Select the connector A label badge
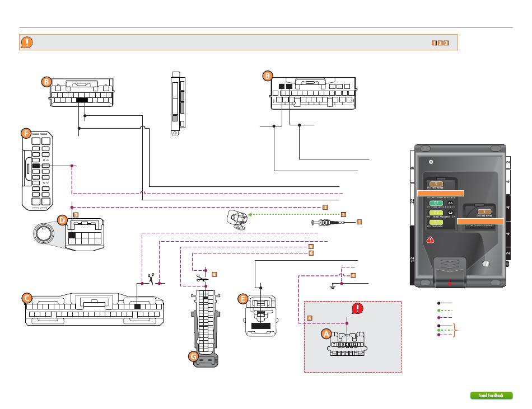The width and height of the screenshot is (532, 409). [x=326, y=334]
